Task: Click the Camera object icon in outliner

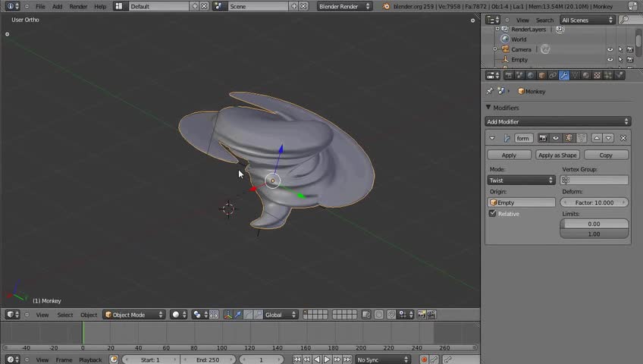Action: [x=505, y=49]
